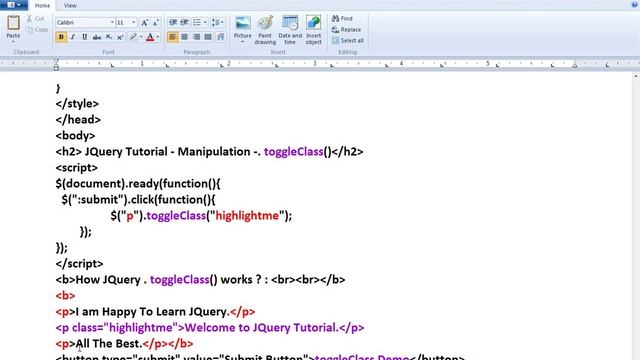Open WordPad Help icon

point(635,4)
